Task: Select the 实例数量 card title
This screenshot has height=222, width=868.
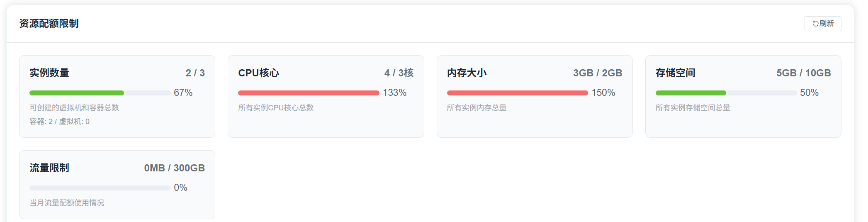Action: coord(49,73)
